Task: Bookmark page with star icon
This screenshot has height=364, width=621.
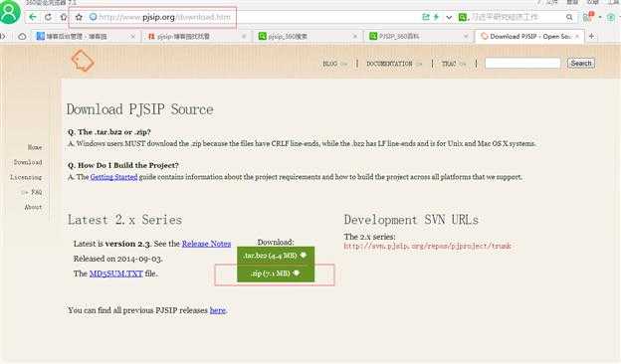Action: pos(79,17)
